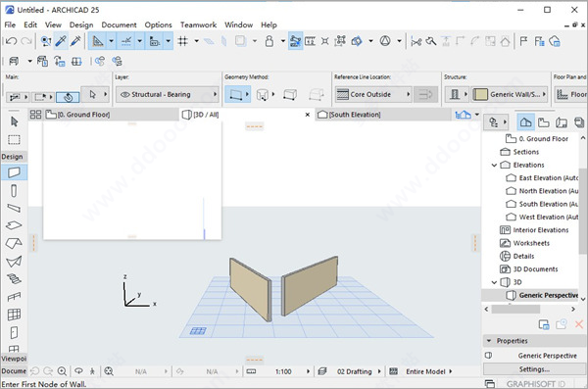
Task: Toggle the lock icon in toolbar
Action: coord(269,41)
